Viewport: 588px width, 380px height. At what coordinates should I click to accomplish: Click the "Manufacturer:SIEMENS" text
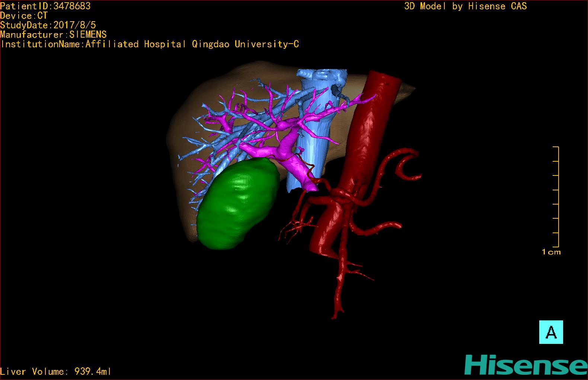[54, 35]
